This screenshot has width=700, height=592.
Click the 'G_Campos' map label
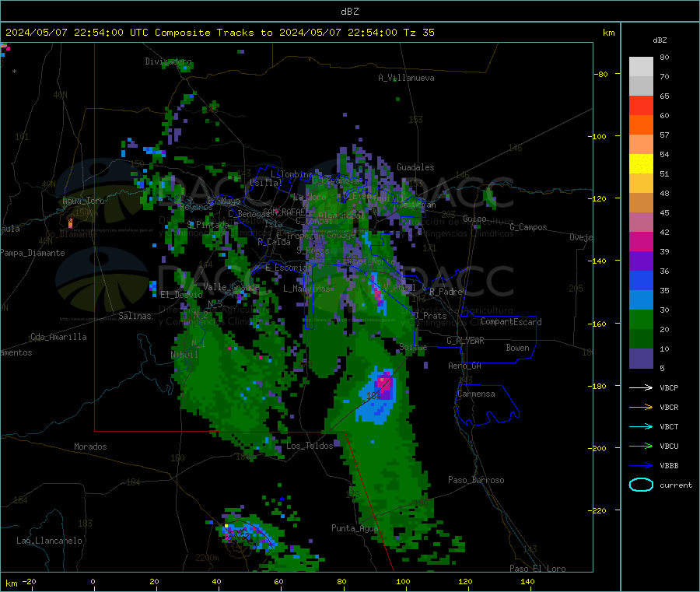pyautogui.click(x=528, y=227)
